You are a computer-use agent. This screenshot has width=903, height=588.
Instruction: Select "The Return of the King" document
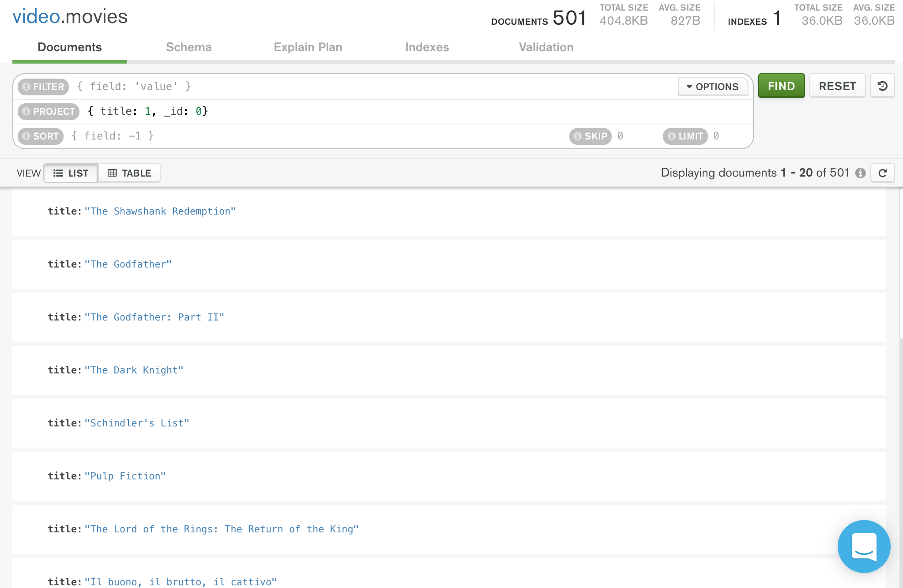pos(449,529)
